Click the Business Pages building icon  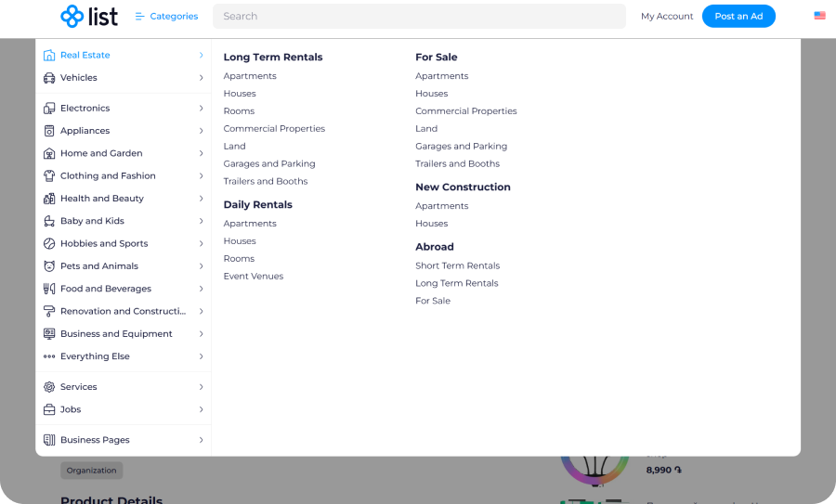point(49,440)
